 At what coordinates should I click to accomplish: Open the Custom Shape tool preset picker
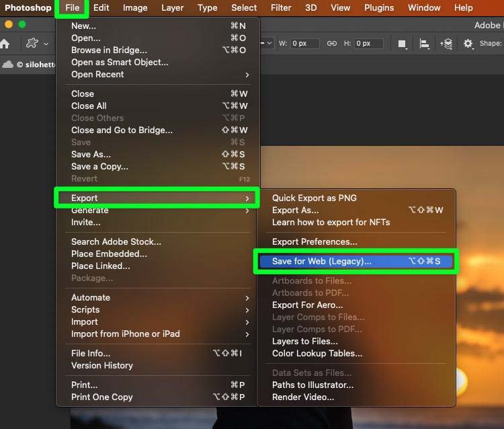coord(32,43)
